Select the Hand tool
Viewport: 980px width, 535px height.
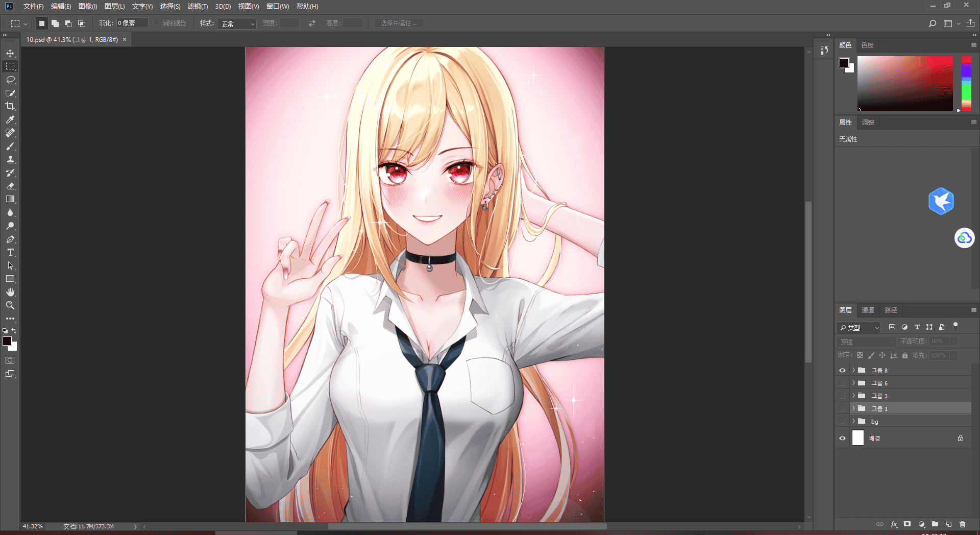[x=10, y=292]
